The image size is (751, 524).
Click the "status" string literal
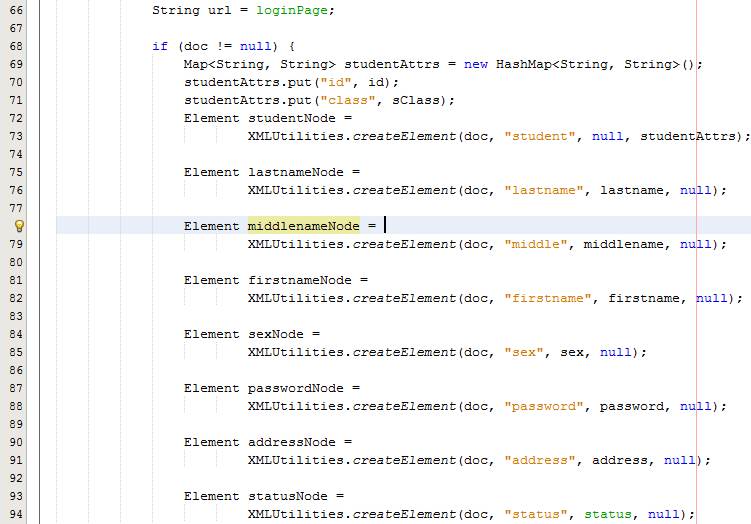point(535,514)
